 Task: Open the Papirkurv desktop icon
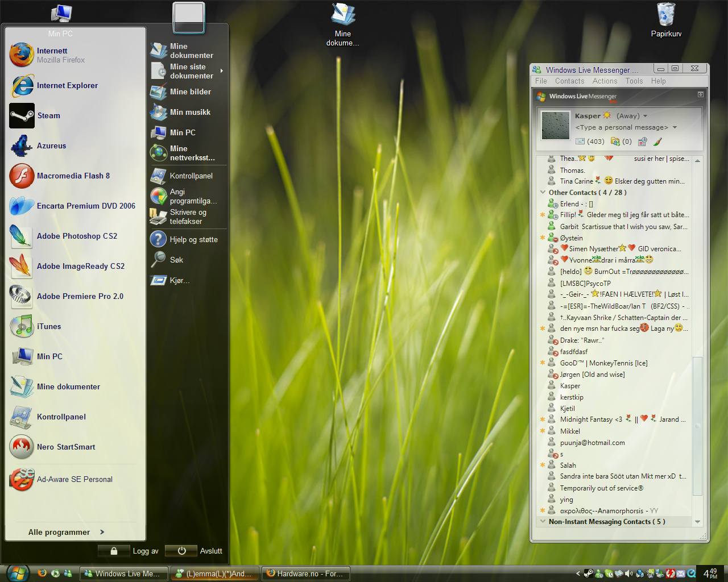tap(666, 20)
